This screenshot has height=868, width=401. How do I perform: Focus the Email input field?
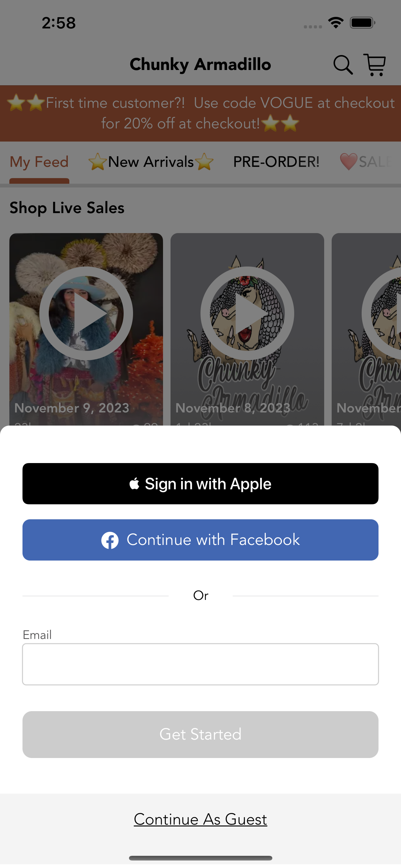point(200,664)
